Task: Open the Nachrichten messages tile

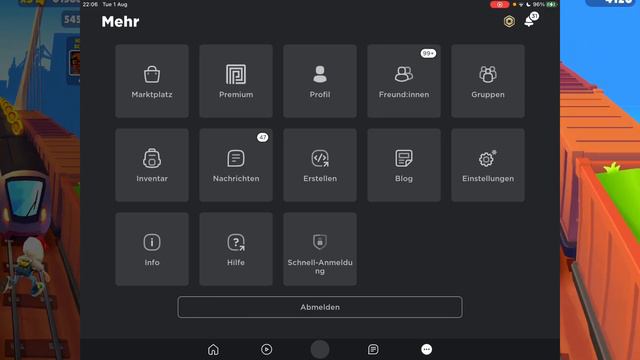Action: [x=236, y=165]
